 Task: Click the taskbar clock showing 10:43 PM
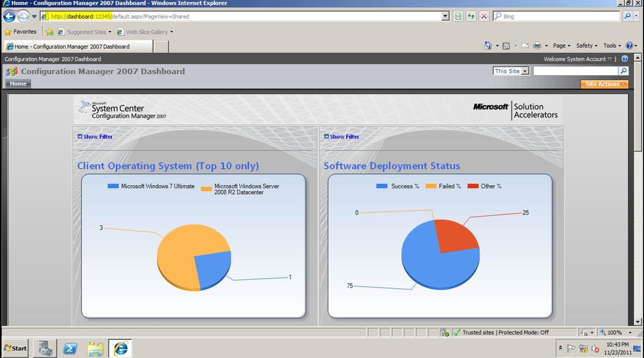coord(617,348)
